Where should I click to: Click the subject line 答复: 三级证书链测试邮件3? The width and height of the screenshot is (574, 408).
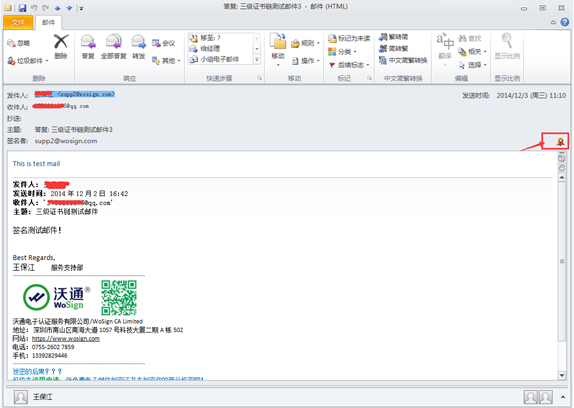click(74, 130)
